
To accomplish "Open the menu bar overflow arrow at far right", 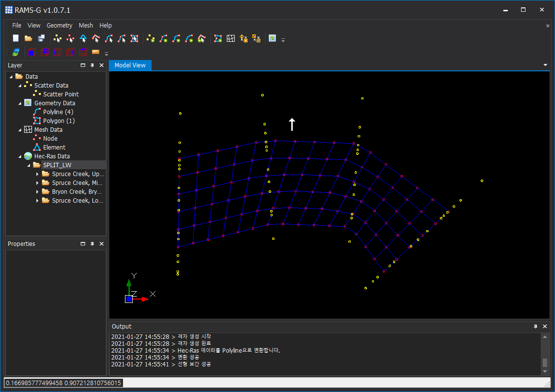I will click(x=548, y=26).
